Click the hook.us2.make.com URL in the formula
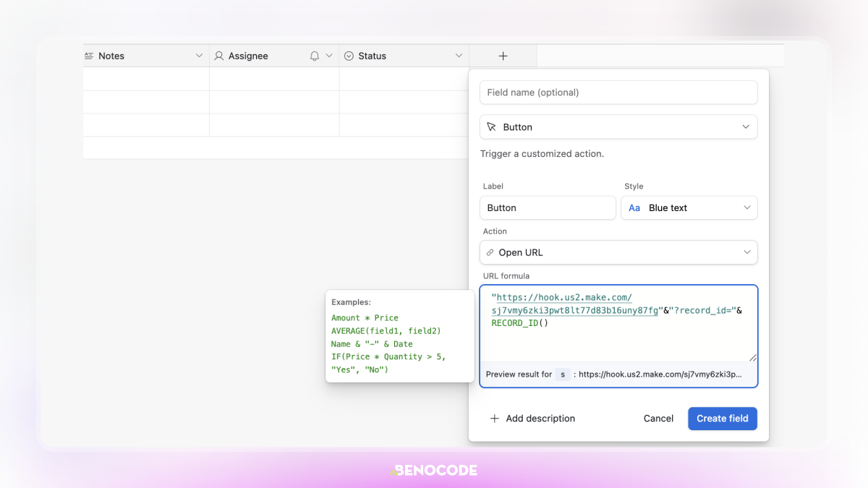Screen dimensions: 868x488 pos(575,304)
